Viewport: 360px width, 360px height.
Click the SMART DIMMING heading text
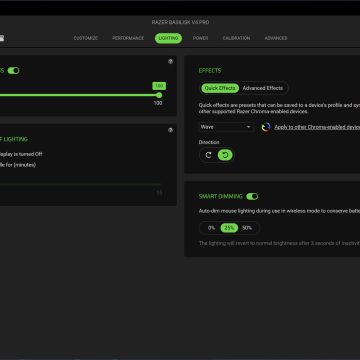click(x=221, y=196)
